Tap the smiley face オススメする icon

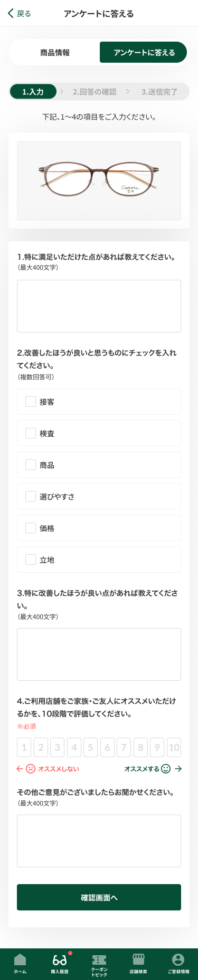point(166,769)
